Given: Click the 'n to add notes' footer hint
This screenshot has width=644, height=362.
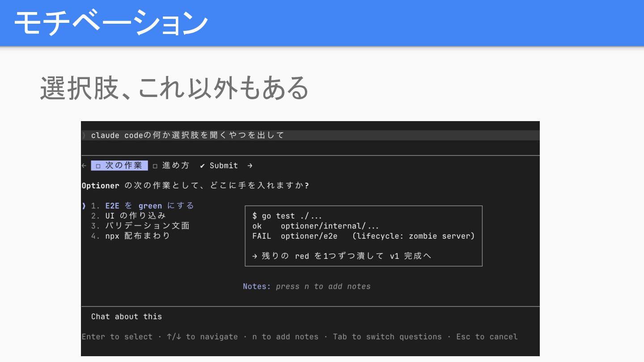Looking at the screenshot, I should [285, 337].
